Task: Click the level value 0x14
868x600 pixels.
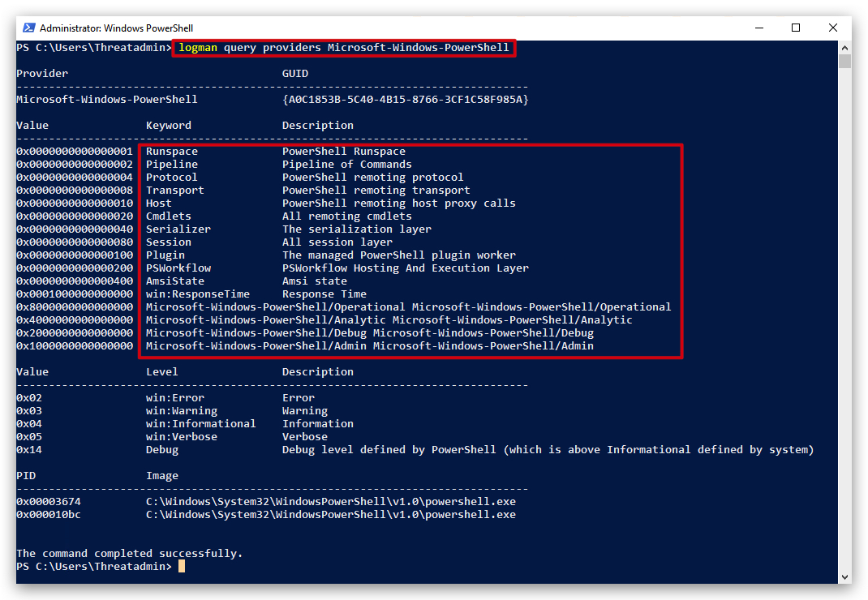Action: 29,450
